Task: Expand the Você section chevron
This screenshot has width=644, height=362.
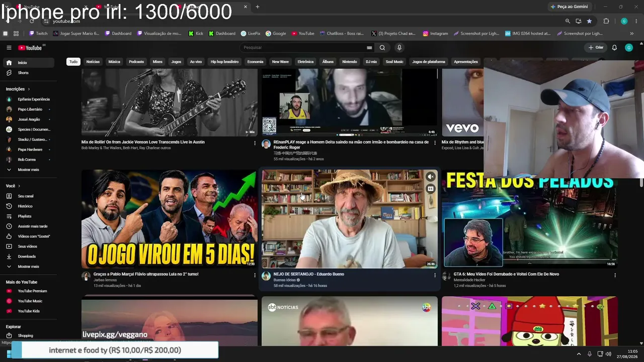Action: pyautogui.click(x=19, y=186)
